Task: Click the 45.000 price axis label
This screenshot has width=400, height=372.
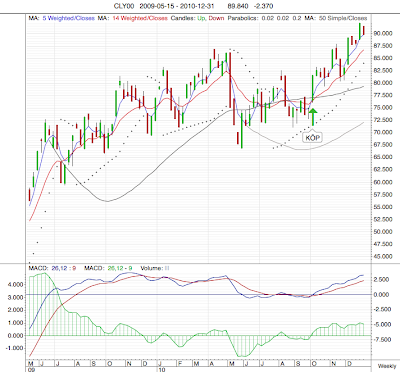Action: 383,256
